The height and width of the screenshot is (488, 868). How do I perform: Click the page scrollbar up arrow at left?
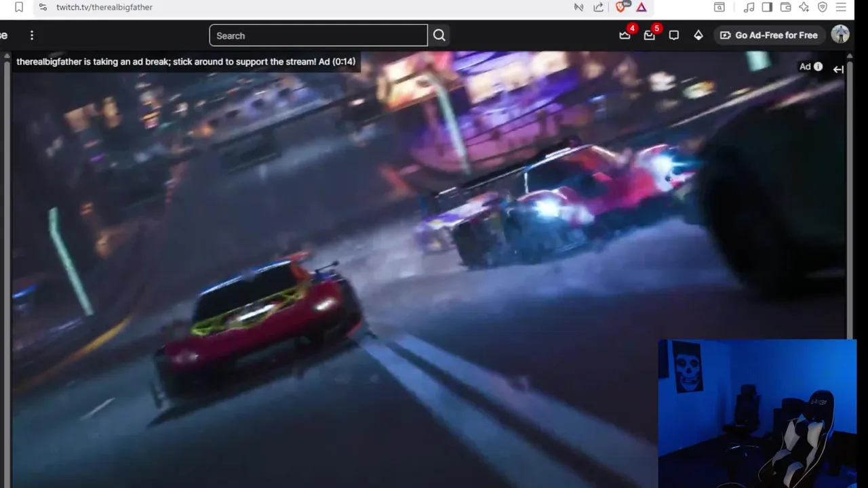click(x=5, y=56)
